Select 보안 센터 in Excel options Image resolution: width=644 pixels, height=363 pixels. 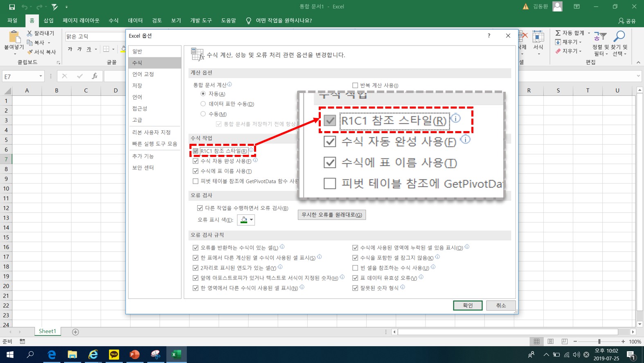pyautogui.click(x=155, y=168)
